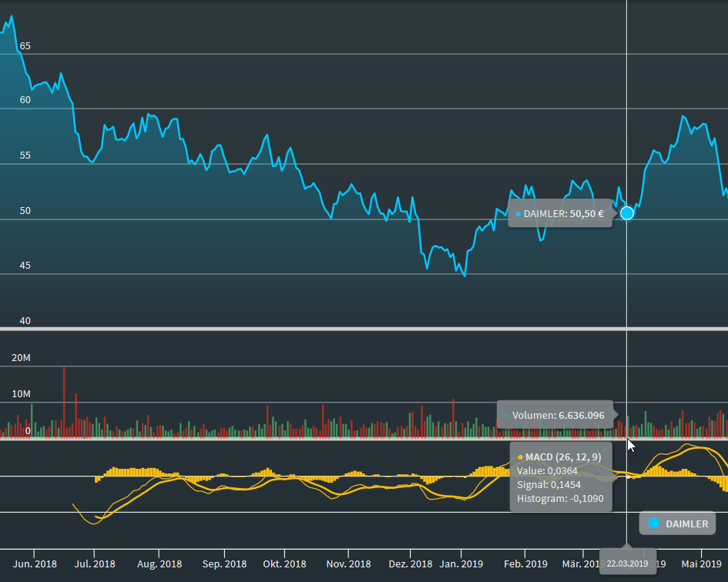
Task: Click the Signal value line in the MACD tooltip
Action: point(549,485)
